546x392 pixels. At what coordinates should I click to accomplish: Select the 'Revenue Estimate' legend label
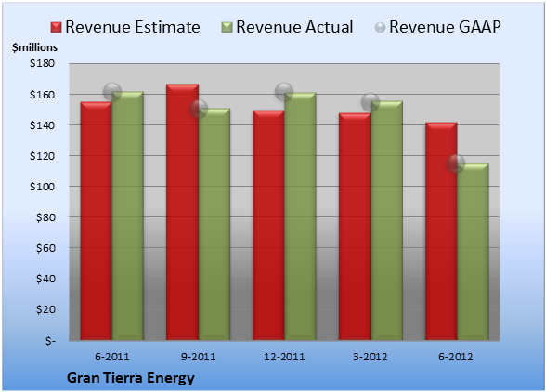[x=133, y=27]
